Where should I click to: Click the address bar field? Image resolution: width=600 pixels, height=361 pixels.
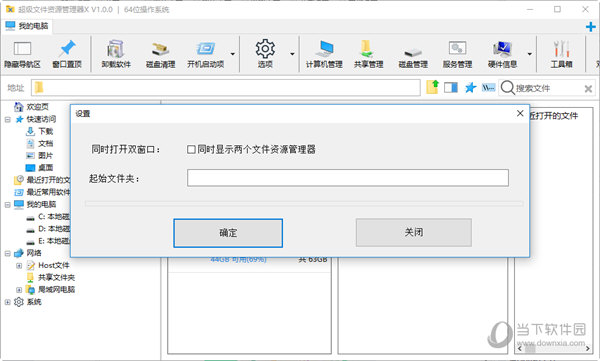[226, 88]
